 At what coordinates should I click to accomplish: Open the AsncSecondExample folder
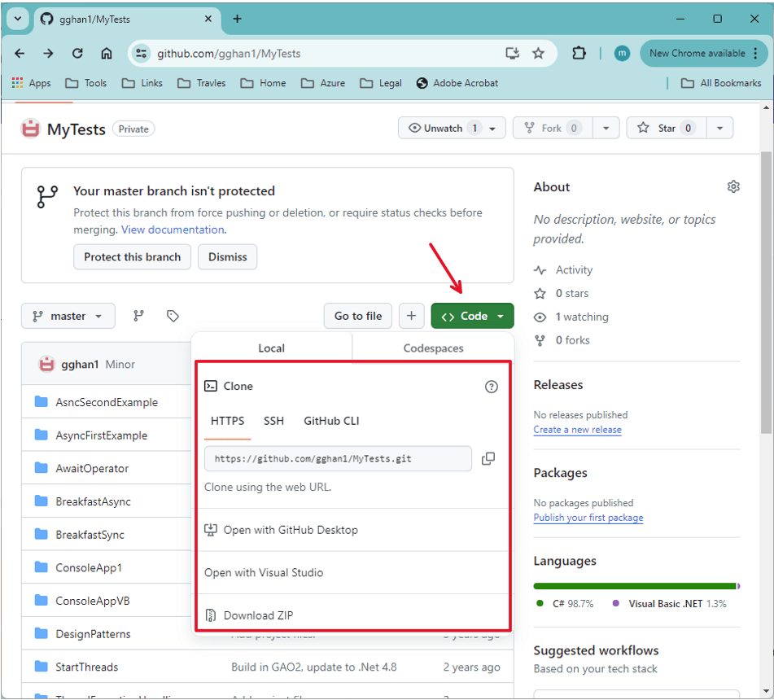[107, 402]
